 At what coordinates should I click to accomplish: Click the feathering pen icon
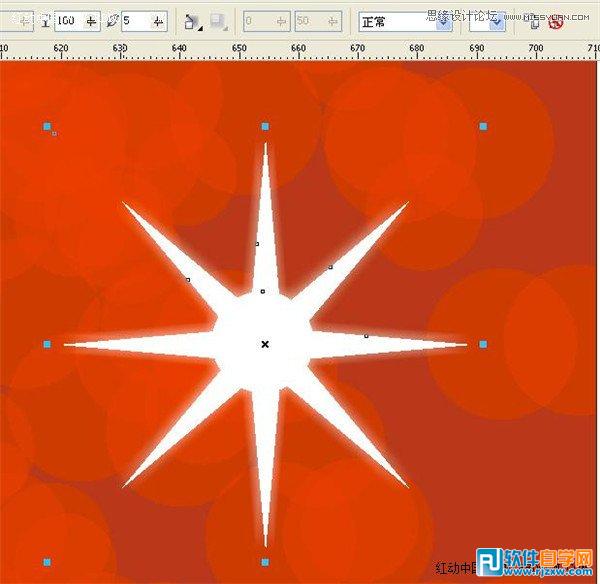pyautogui.click(x=112, y=21)
